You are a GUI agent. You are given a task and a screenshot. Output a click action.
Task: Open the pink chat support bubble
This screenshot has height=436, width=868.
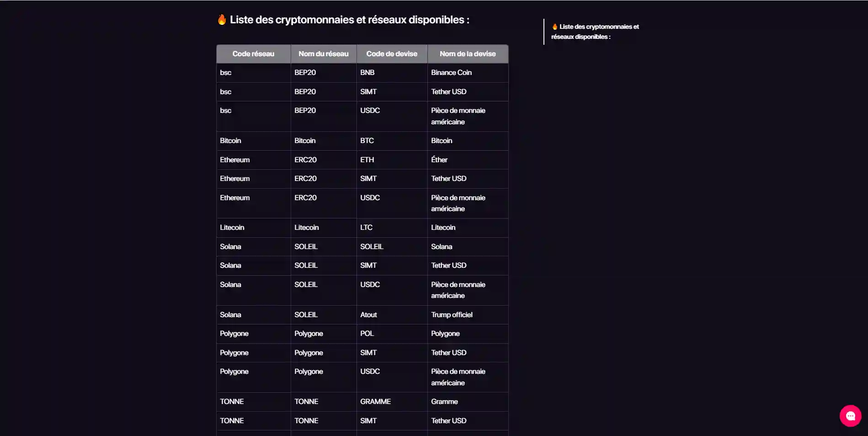tap(850, 416)
